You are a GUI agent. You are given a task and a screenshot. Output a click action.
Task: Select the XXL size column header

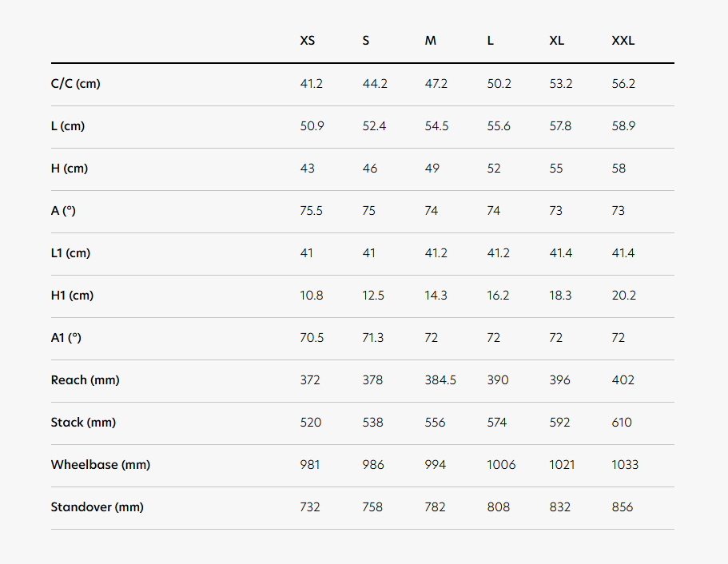pos(623,41)
